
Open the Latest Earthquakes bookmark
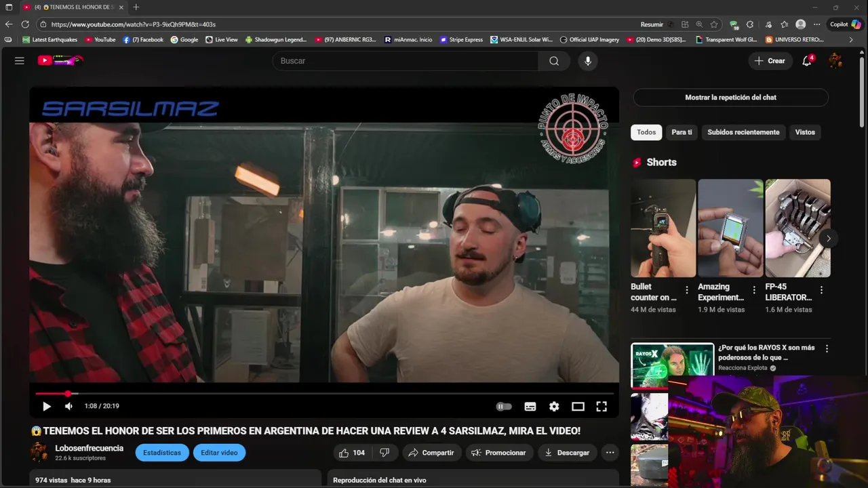tap(50, 40)
